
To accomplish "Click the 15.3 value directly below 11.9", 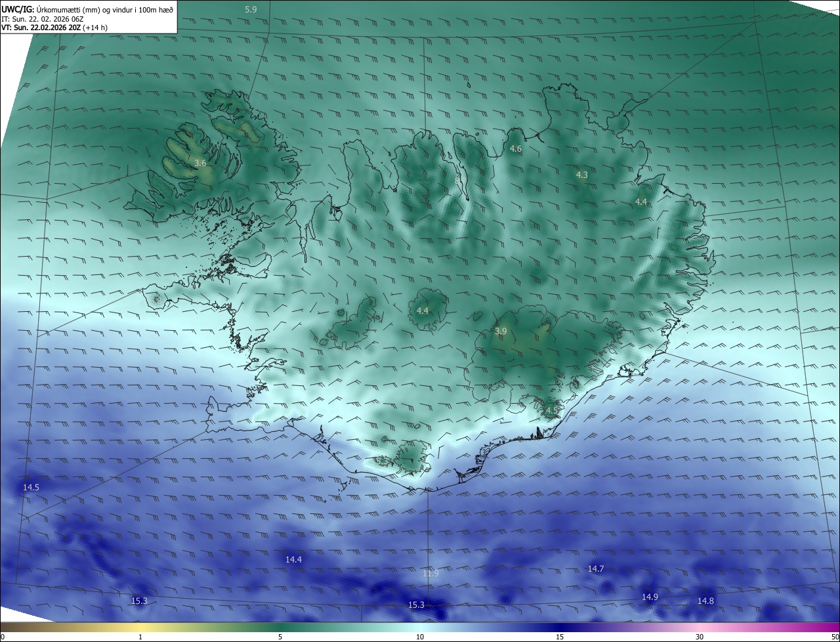I will pos(416,605).
